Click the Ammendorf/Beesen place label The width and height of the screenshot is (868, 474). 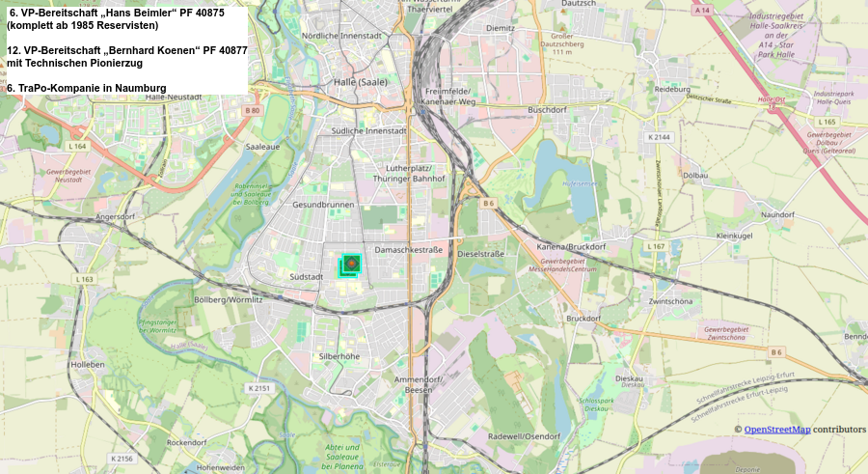pos(419,384)
